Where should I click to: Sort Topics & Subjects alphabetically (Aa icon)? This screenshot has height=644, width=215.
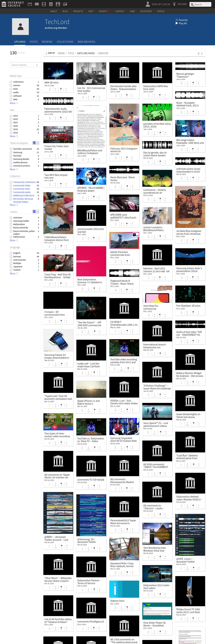click(x=37, y=143)
